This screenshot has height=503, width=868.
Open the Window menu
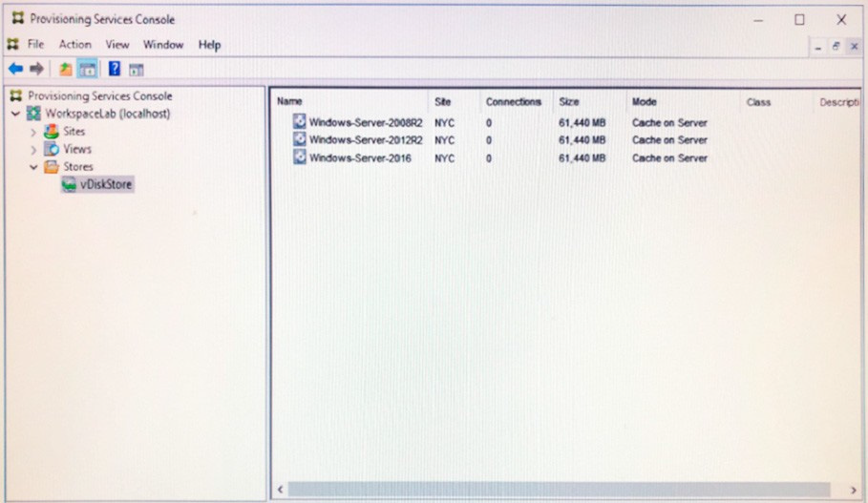coord(162,44)
